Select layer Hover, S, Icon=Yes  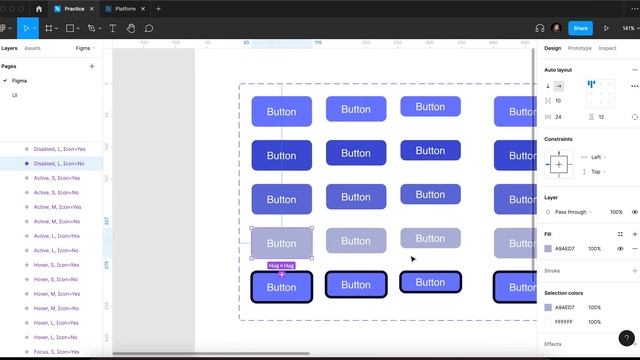(x=56, y=265)
